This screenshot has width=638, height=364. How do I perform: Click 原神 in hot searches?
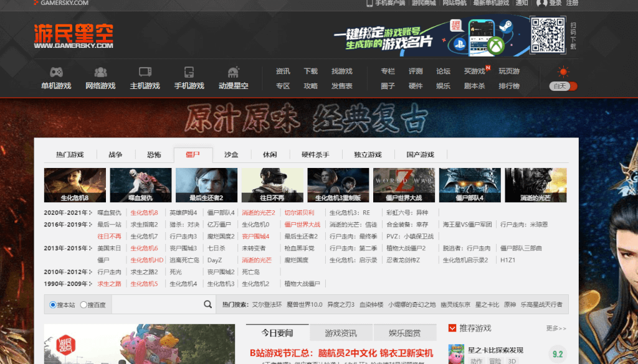coord(510,305)
